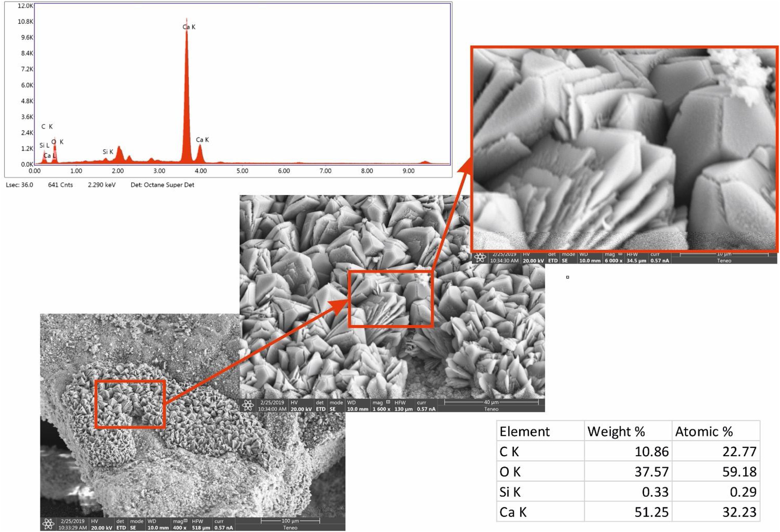Click atom logo in 400x SEM databar
The width and height of the screenshot is (780, 532).
[x=48, y=524]
